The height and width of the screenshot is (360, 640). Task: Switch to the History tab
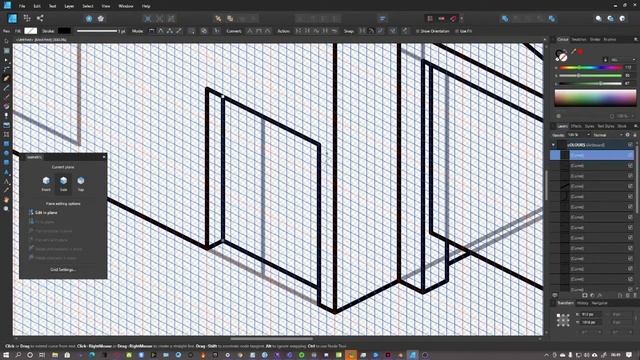tap(582, 303)
